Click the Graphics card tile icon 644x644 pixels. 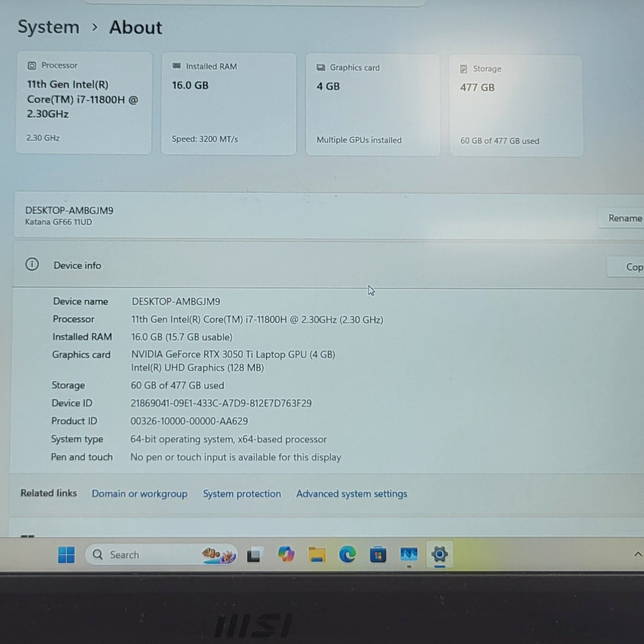tap(321, 68)
